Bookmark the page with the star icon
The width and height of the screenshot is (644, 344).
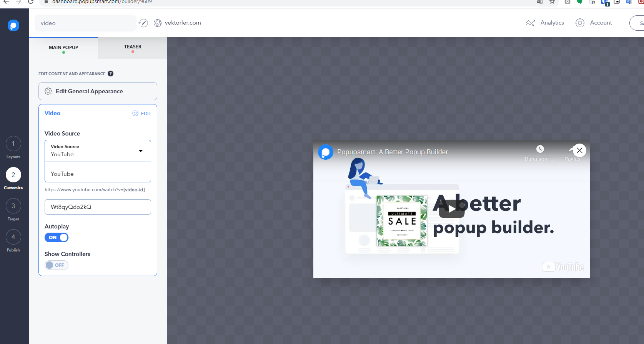552,2
